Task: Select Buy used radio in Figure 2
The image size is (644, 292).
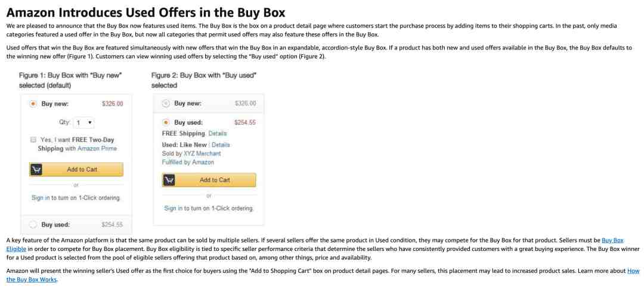Action: click(166, 122)
